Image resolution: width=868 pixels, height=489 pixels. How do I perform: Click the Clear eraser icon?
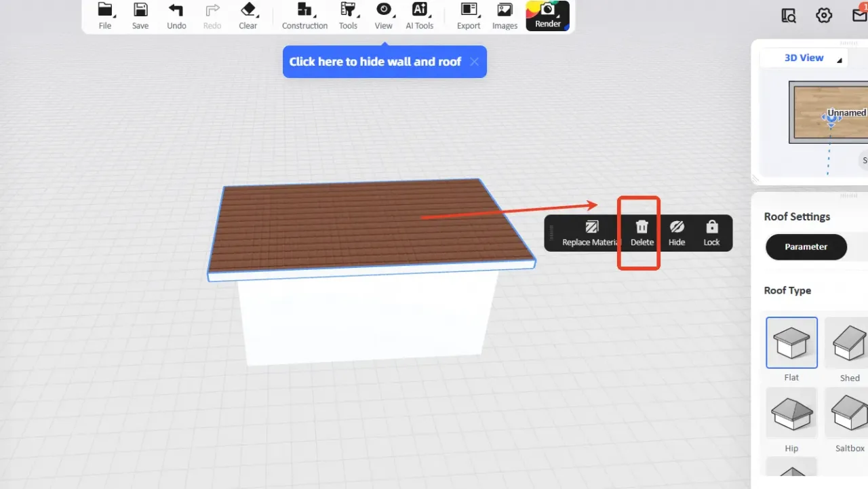pos(248,16)
